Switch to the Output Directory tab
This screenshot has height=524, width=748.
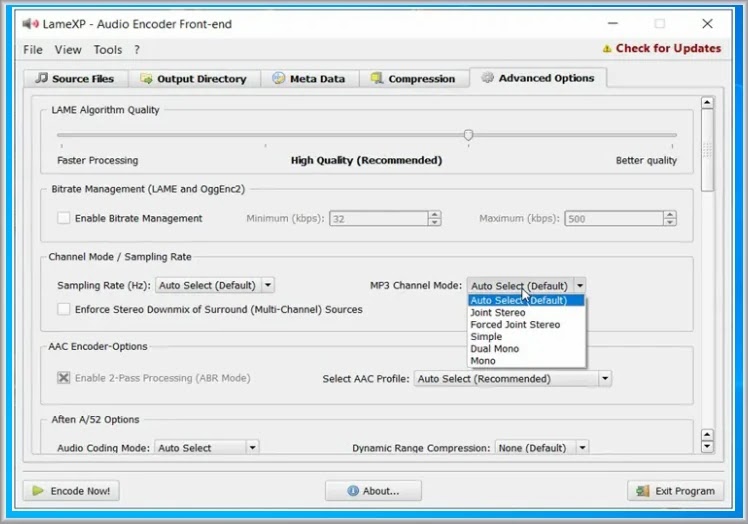pyautogui.click(x=195, y=78)
